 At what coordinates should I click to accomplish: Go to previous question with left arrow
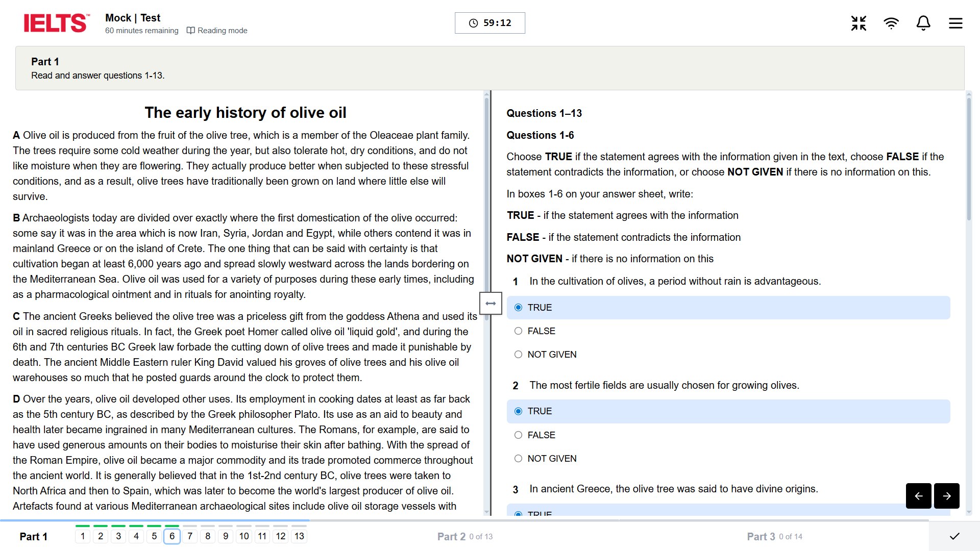(x=919, y=496)
